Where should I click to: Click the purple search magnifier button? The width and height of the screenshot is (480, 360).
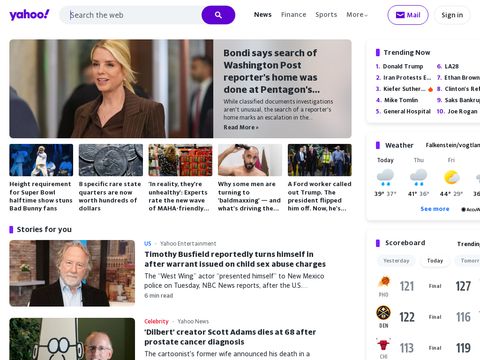[218, 15]
